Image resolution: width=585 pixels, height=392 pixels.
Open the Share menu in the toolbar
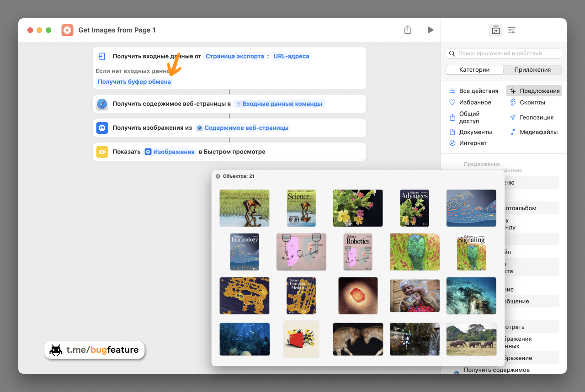(408, 30)
